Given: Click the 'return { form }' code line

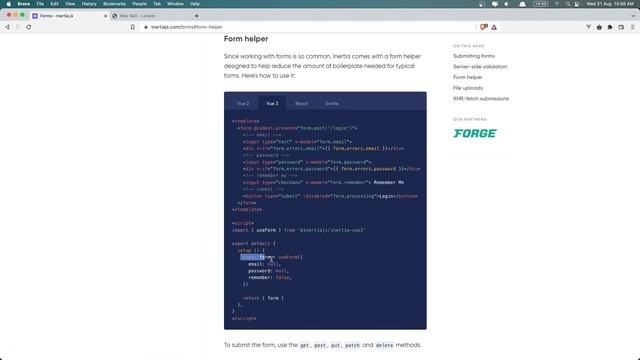Looking at the screenshot, I should tap(263, 298).
